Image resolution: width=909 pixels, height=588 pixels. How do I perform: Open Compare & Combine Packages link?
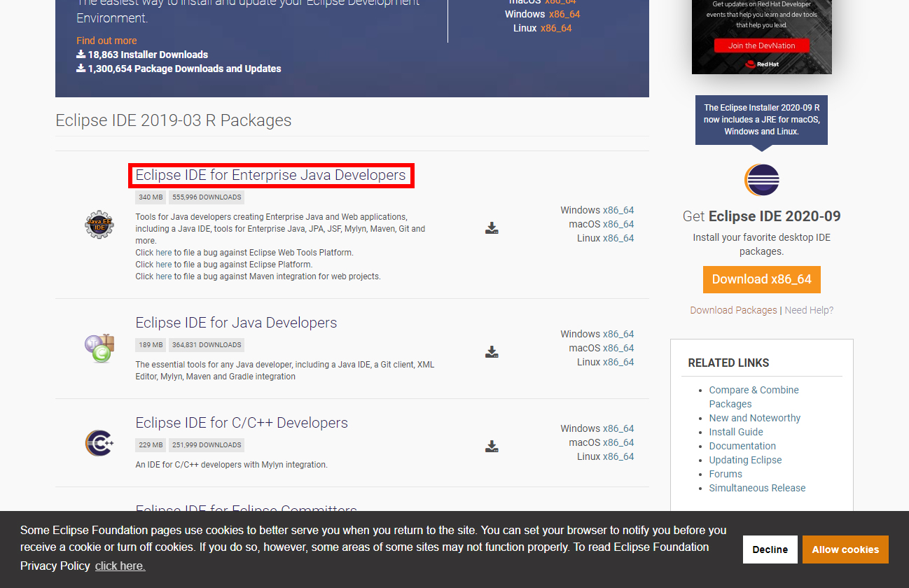click(x=754, y=397)
